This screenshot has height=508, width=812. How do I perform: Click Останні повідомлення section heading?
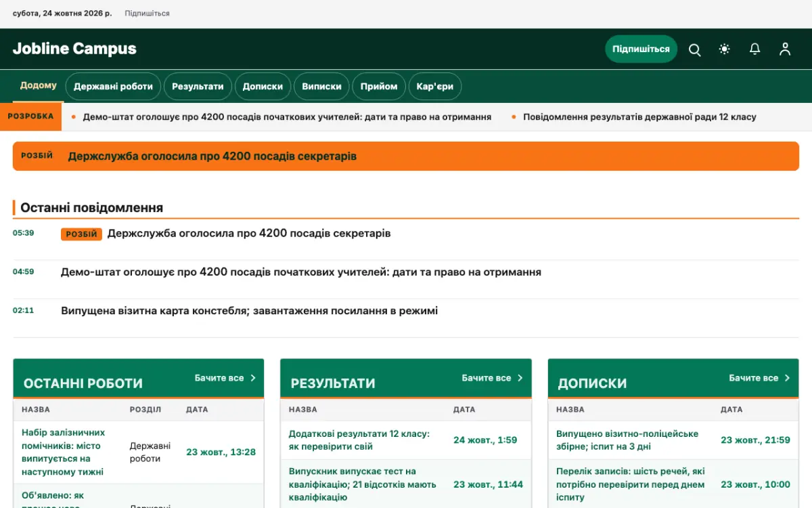coord(91,208)
